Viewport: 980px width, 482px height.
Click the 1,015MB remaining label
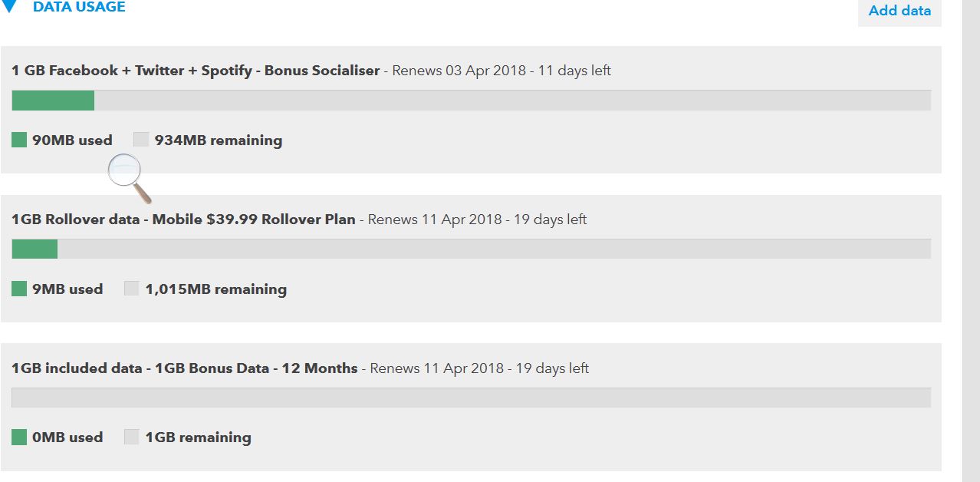(215, 289)
